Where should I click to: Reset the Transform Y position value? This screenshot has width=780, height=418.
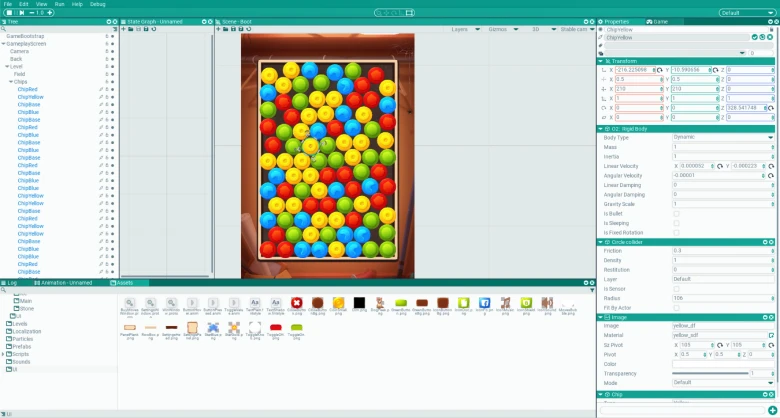(715, 70)
